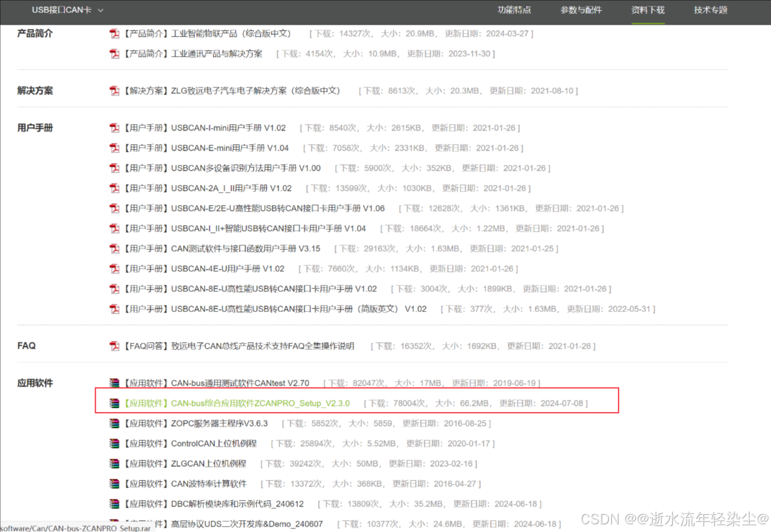Download 高层协议UDS二次开发库&Demo_240607 link

point(223,524)
